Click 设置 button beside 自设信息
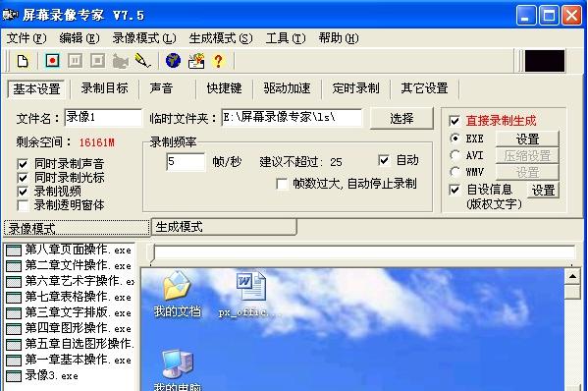The width and height of the screenshot is (588, 391). click(x=543, y=191)
